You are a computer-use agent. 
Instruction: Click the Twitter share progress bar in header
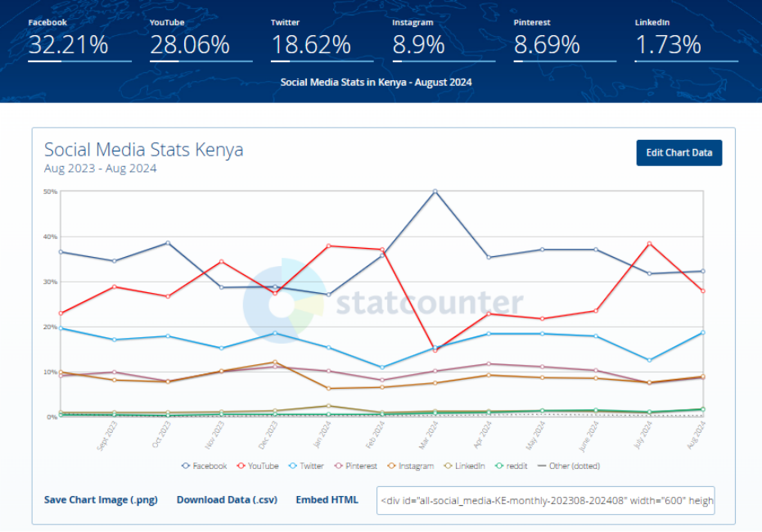pos(322,61)
